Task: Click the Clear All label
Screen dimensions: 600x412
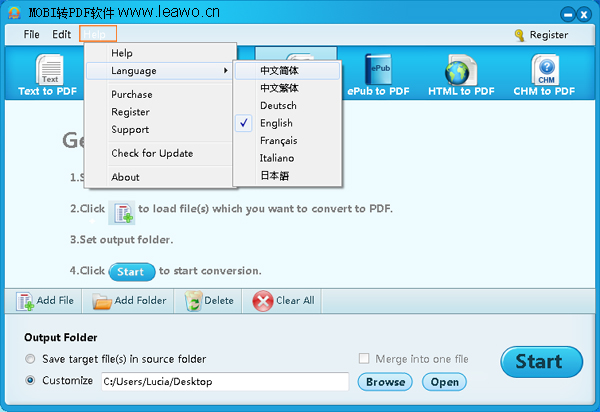Action: point(295,301)
